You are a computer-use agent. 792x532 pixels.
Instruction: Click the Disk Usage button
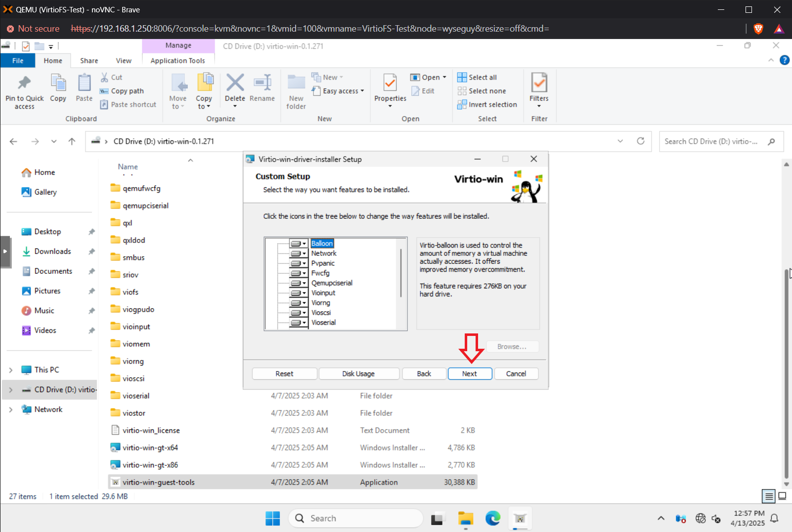(x=358, y=373)
